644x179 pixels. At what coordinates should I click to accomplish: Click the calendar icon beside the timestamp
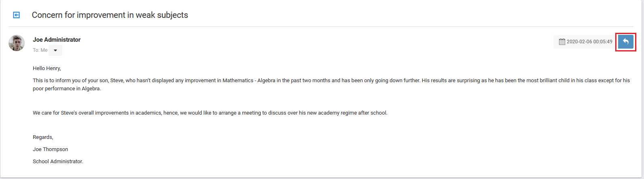pyautogui.click(x=562, y=42)
